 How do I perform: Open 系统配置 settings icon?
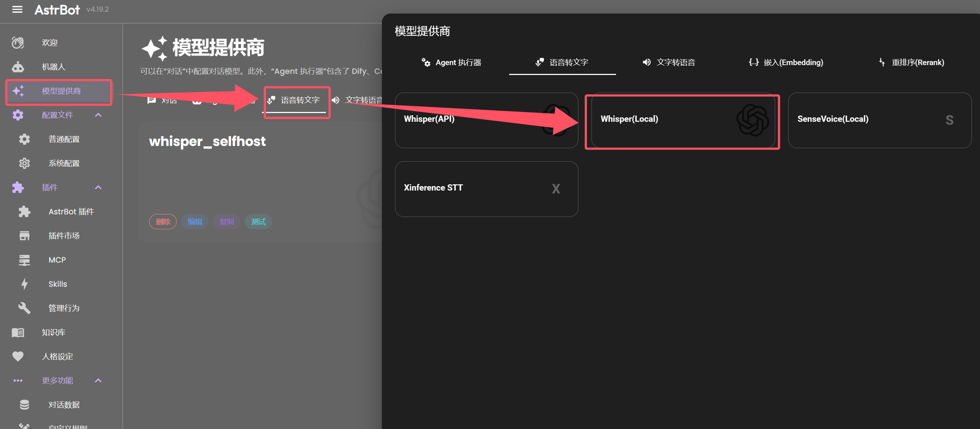pyautogui.click(x=25, y=163)
